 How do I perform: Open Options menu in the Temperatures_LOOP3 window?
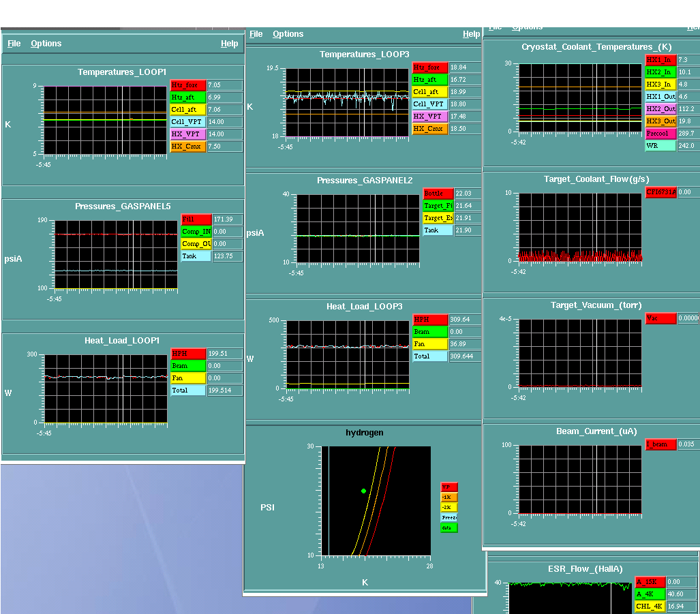point(288,34)
